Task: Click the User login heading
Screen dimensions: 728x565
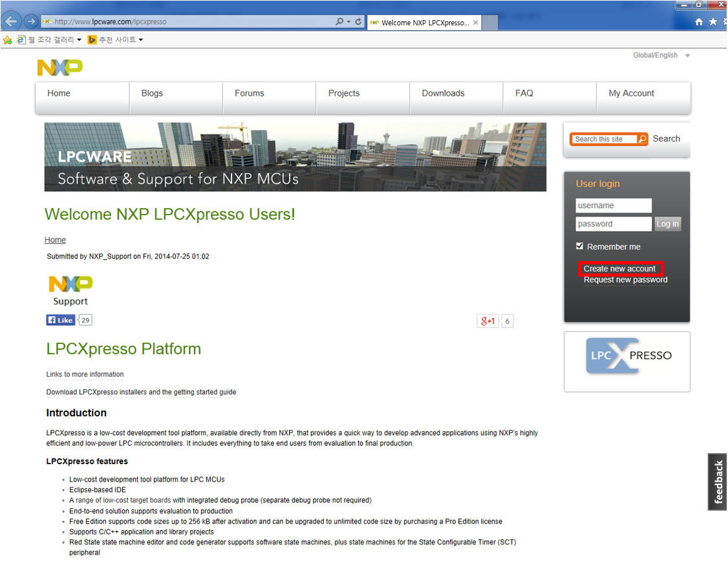Action: coord(597,184)
